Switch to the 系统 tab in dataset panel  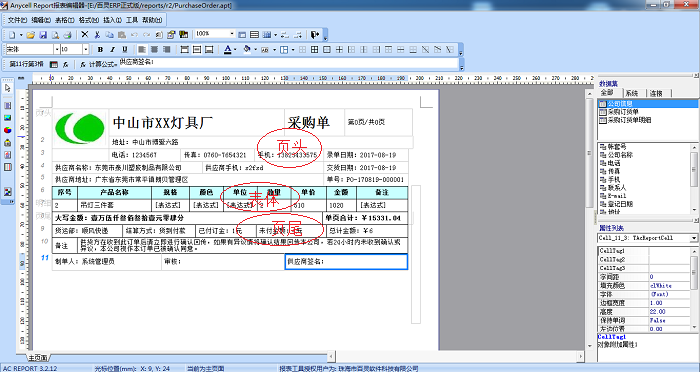point(632,93)
